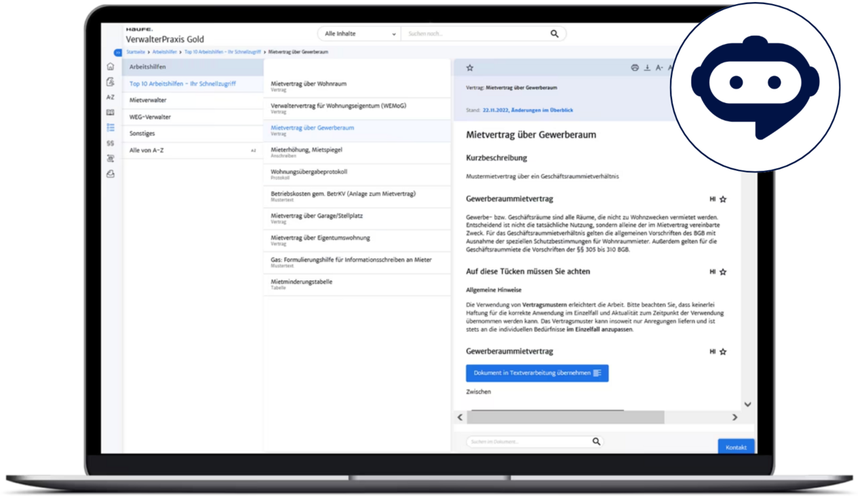The width and height of the screenshot is (868, 496).
Task: Select 'Mietverwalter' in the Arbeitshilfen menu
Action: (x=148, y=100)
